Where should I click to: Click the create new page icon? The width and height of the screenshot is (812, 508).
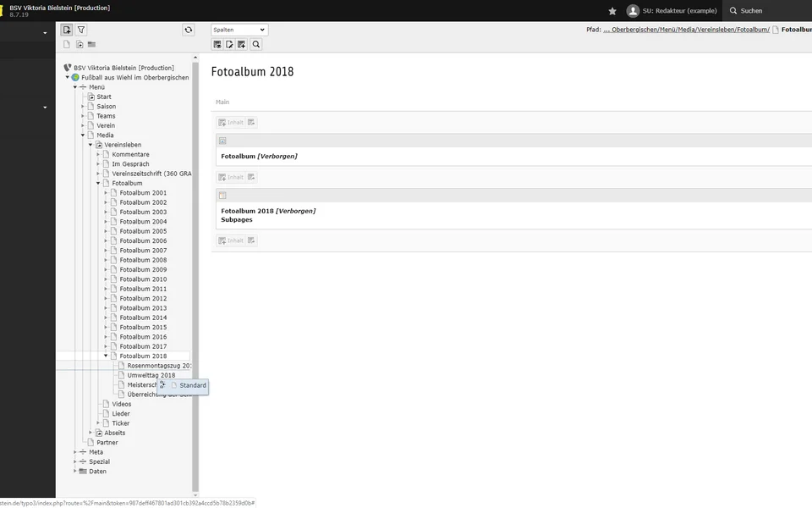(x=67, y=30)
